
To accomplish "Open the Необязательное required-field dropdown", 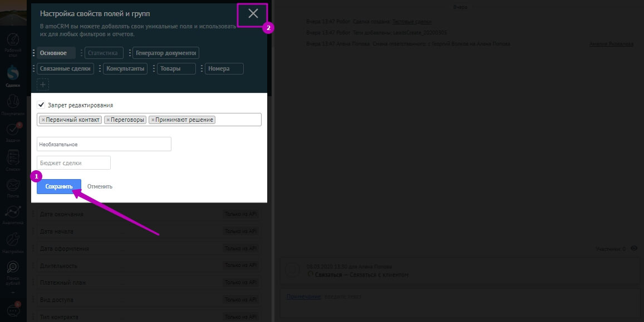I will coord(104,144).
